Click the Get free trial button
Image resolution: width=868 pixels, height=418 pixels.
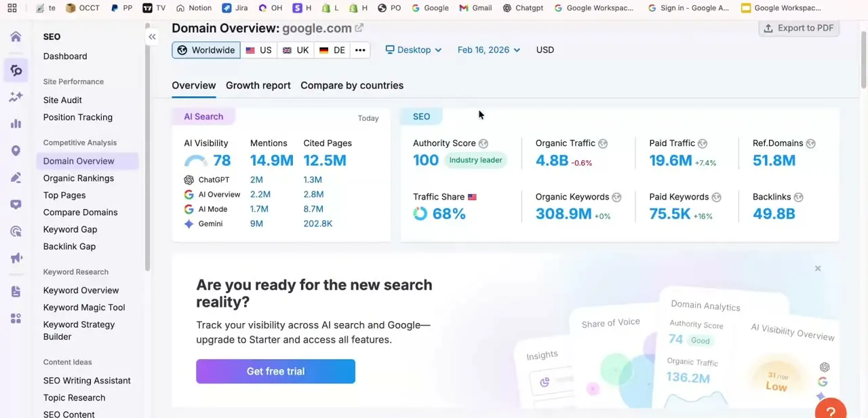[275, 371]
